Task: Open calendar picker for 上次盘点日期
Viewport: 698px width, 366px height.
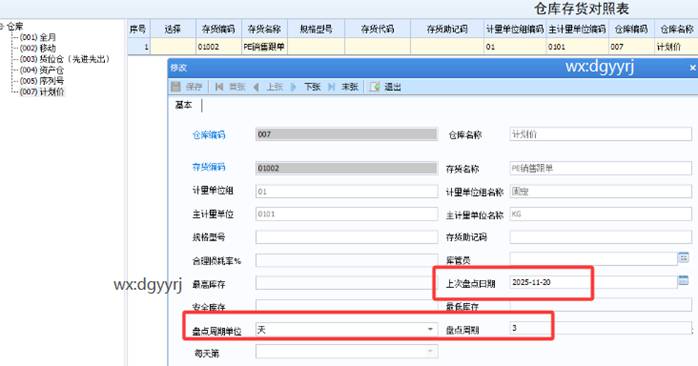Action: (683, 280)
